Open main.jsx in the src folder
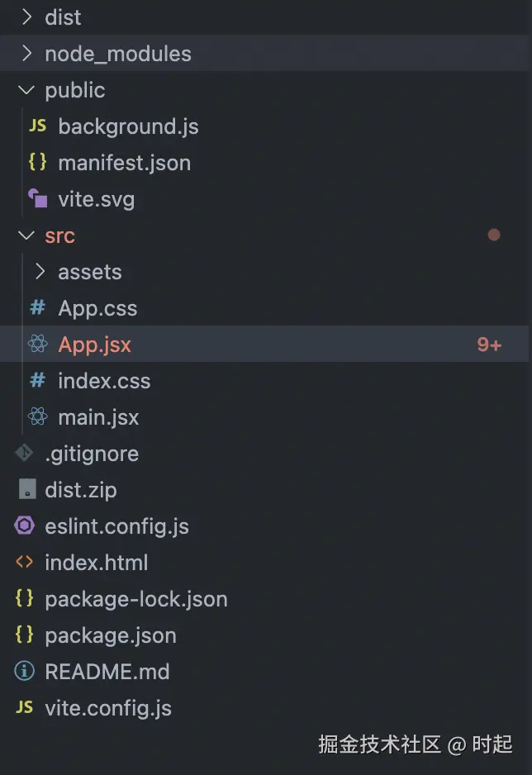The height and width of the screenshot is (775, 532). click(x=98, y=417)
